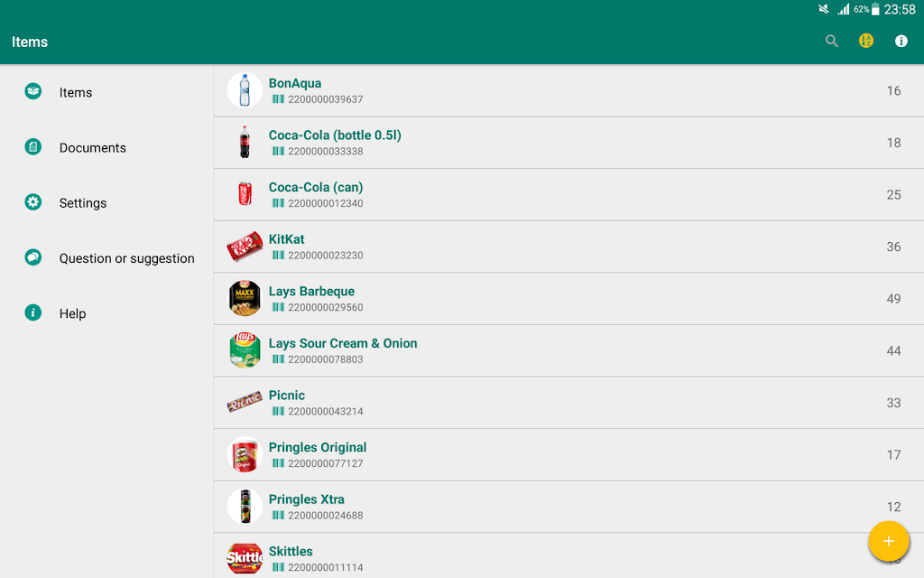
Task: Open the Help info icon in sidebar
Action: click(33, 312)
